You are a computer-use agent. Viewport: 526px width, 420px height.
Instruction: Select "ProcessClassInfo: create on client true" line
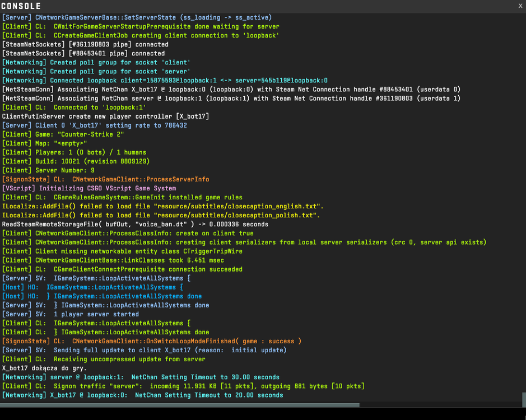pos(128,234)
